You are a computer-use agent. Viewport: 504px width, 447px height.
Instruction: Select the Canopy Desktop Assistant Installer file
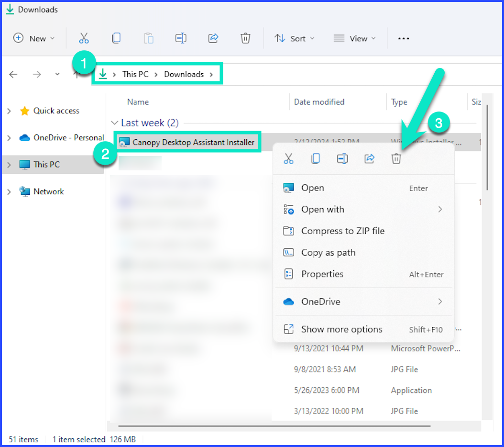[193, 142]
